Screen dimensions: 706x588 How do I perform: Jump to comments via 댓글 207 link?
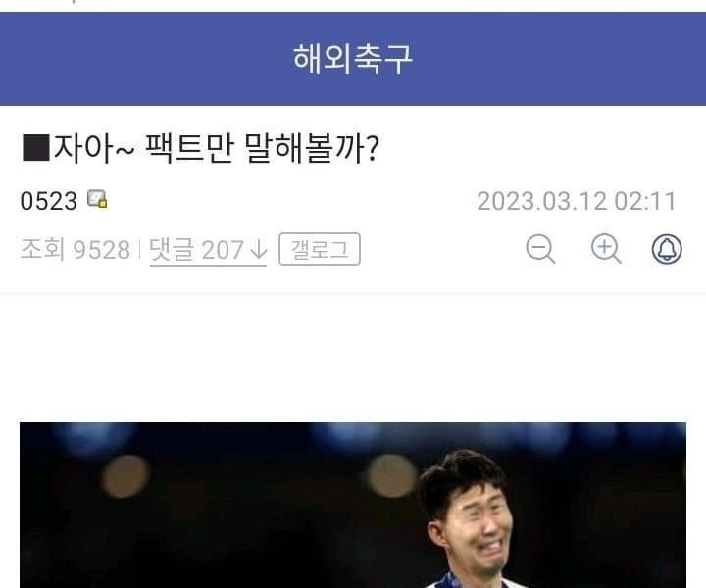[208, 250]
